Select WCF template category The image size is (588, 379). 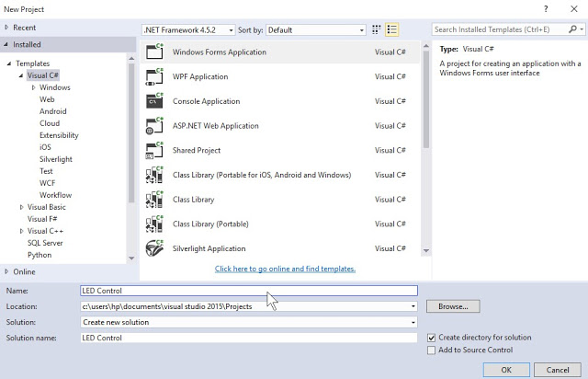pyautogui.click(x=47, y=183)
